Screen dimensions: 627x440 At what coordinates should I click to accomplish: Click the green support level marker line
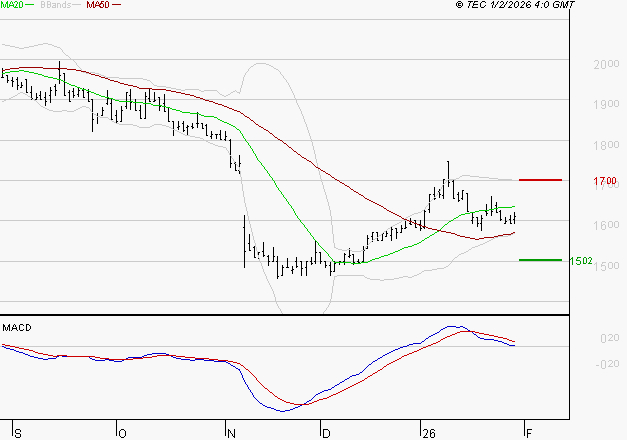pos(540,260)
